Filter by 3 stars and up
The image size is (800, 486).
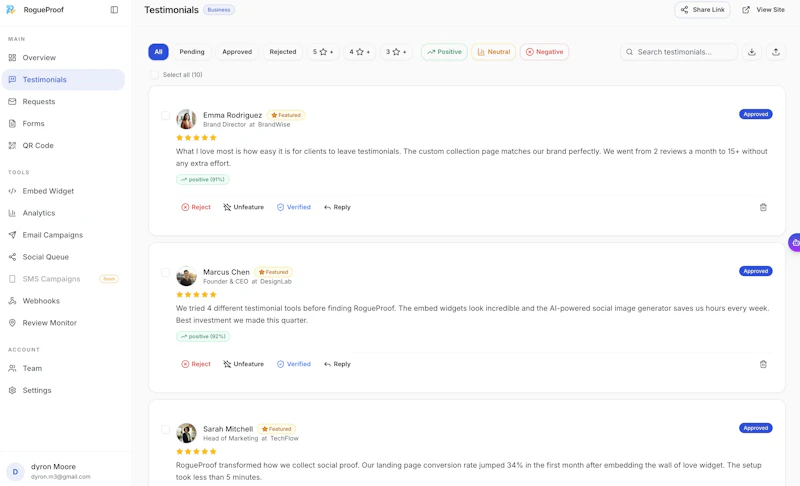tap(396, 52)
